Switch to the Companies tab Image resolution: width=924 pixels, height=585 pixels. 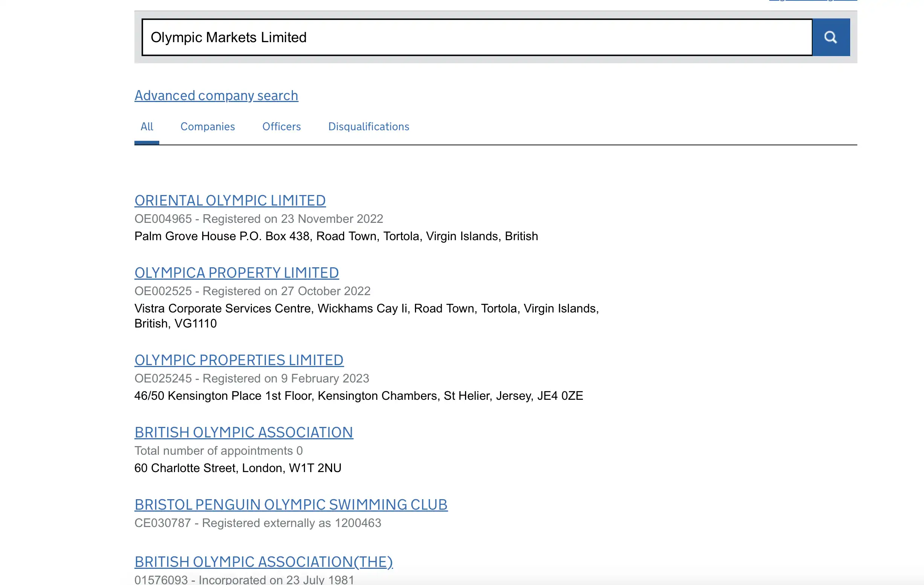coord(207,126)
